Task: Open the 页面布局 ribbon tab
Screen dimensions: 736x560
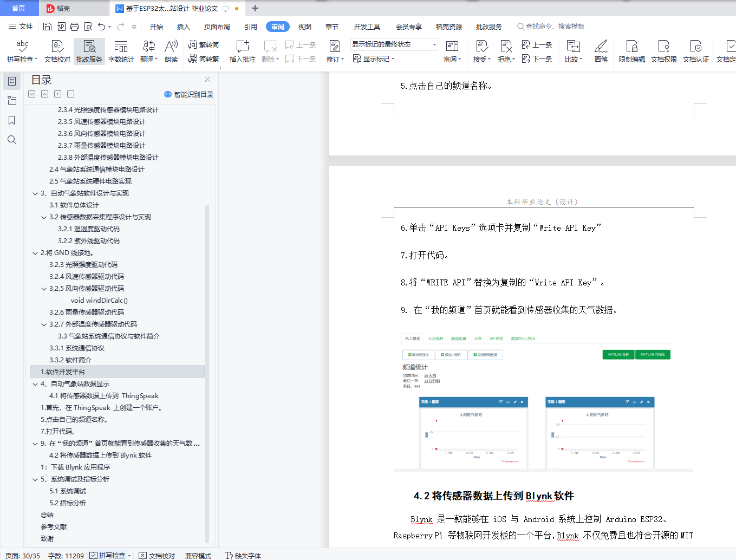Action: [217, 27]
